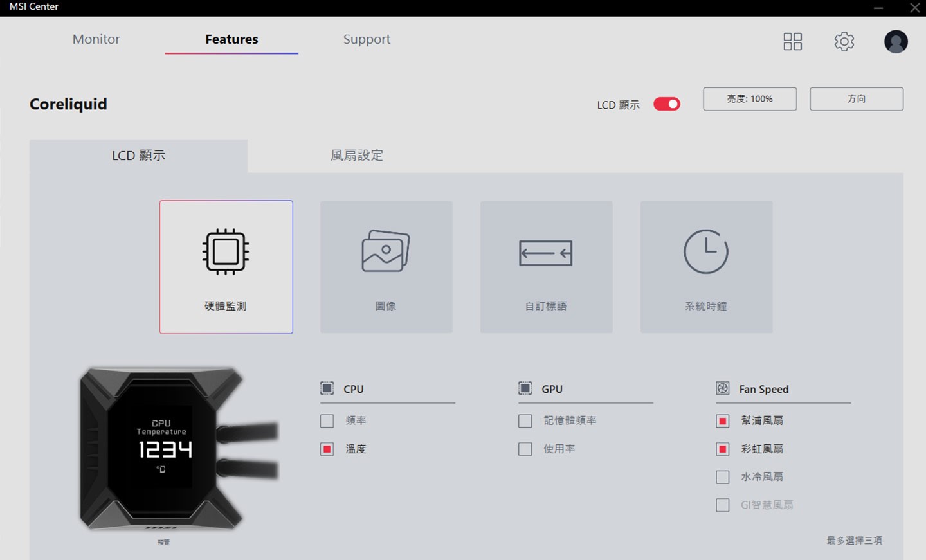926x560 pixels.
Task: Select the 自訂標語 custom banner card
Action: pos(546,267)
